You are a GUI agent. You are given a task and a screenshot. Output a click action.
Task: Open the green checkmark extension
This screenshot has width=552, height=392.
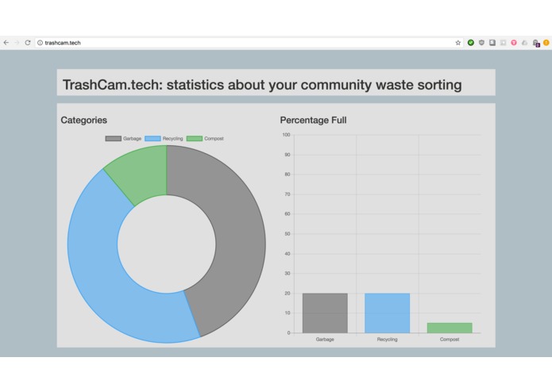point(471,43)
